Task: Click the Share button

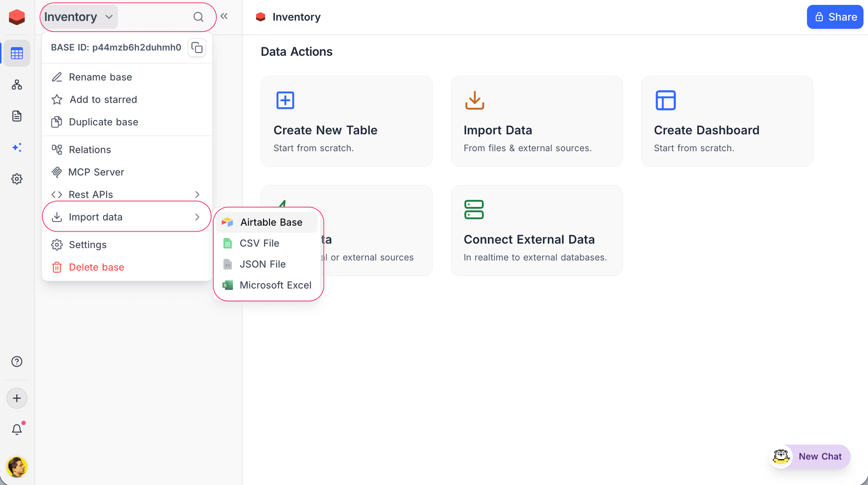Action: tap(835, 17)
